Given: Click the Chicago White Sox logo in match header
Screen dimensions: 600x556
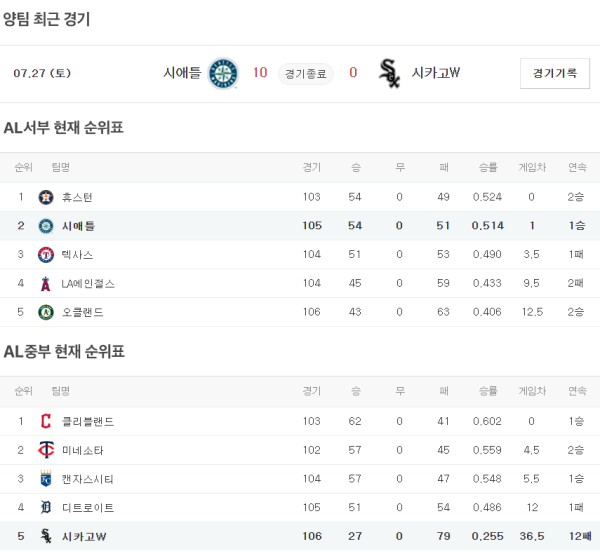Looking at the screenshot, I should (389, 73).
